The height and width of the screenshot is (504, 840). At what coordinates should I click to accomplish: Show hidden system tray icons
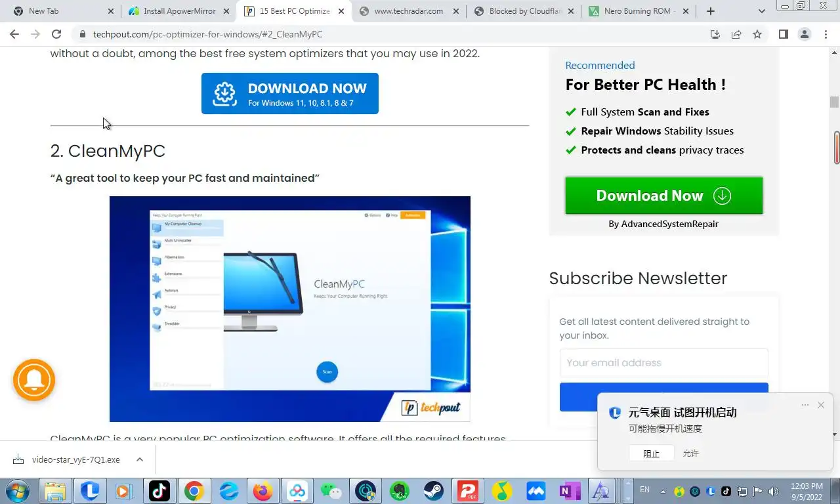663,491
